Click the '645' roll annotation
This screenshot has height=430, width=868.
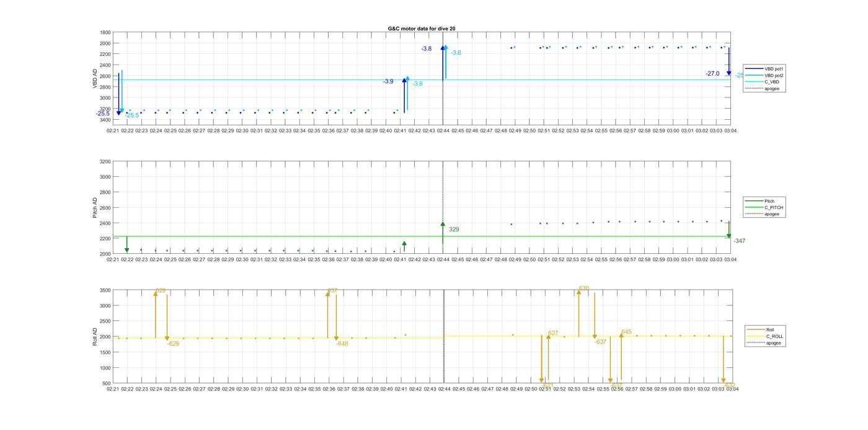[x=626, y=332]
